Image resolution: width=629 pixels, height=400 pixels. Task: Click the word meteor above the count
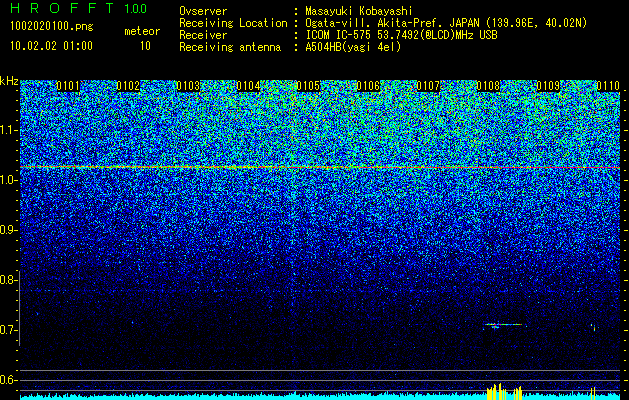(x=142, y=31)
